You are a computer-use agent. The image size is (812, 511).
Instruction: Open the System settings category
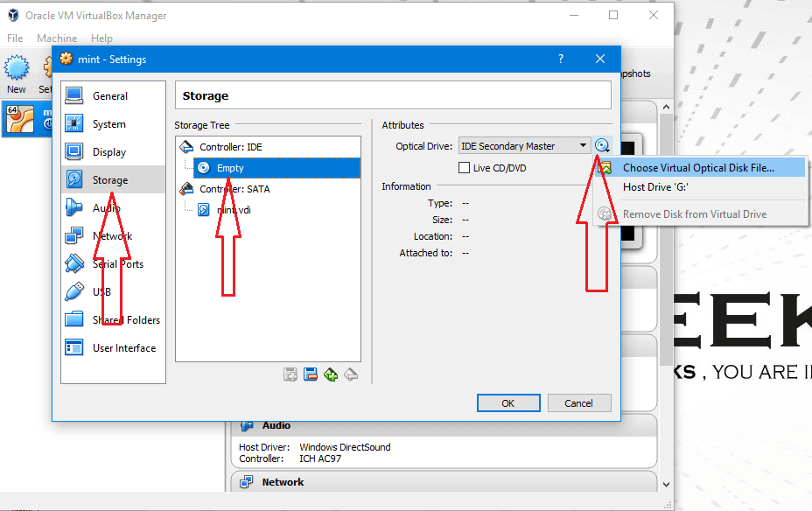coord(113,123)
